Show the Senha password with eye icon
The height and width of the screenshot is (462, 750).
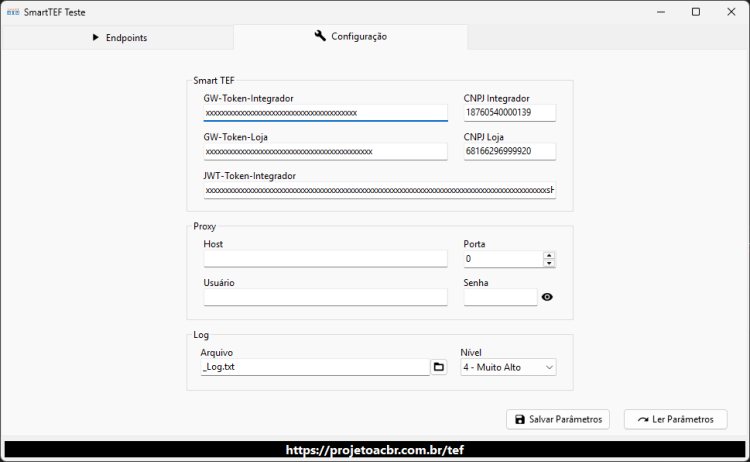[547, 297]
